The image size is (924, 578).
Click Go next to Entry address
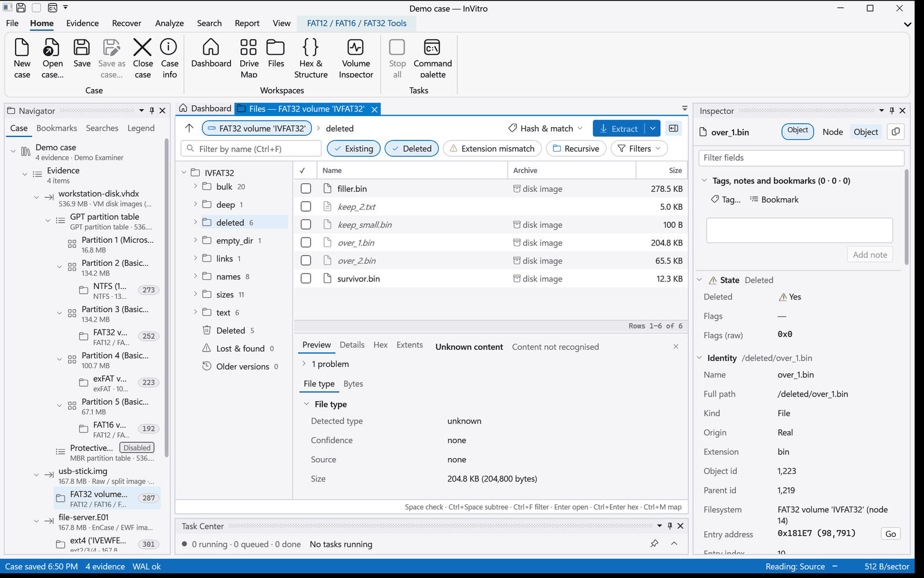[x=891, y=534]
